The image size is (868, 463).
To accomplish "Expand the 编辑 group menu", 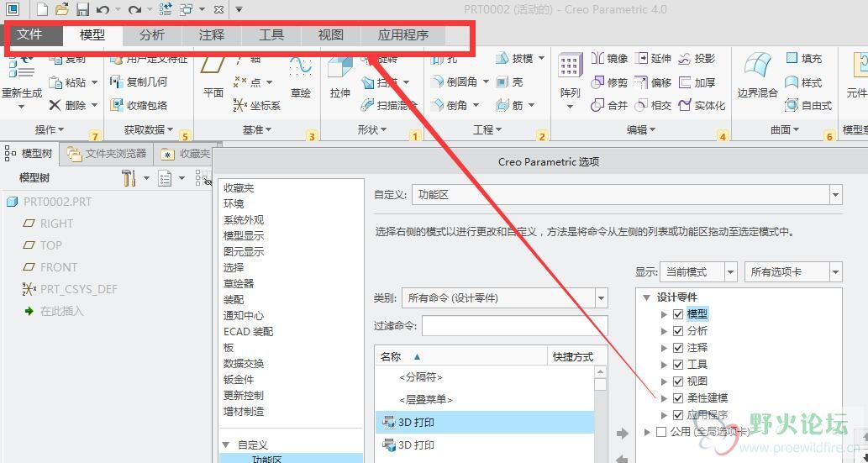I will click(x=641, y=129).
